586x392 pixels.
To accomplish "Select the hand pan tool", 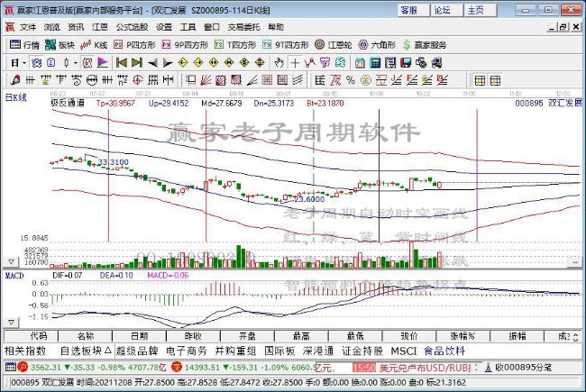I will coord(279,63).
